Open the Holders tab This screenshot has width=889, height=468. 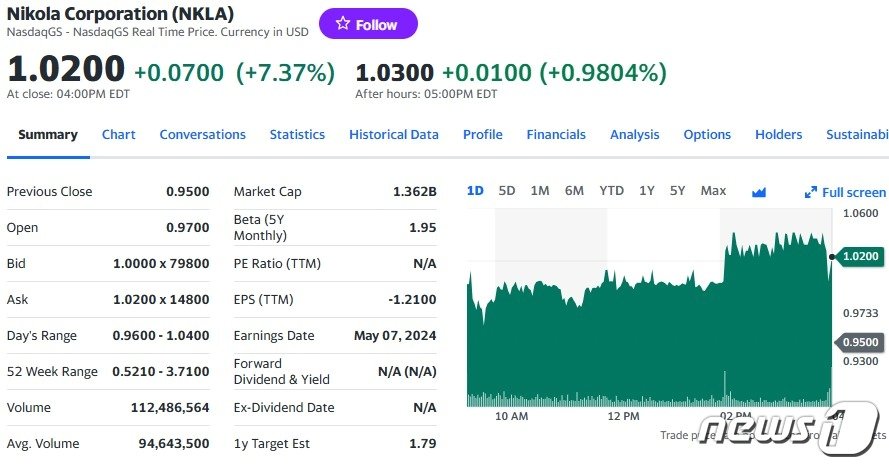point(778,134)
